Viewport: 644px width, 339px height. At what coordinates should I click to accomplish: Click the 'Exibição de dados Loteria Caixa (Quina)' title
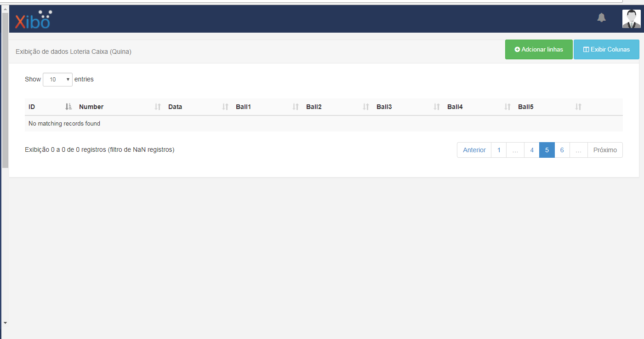[74, 52]
